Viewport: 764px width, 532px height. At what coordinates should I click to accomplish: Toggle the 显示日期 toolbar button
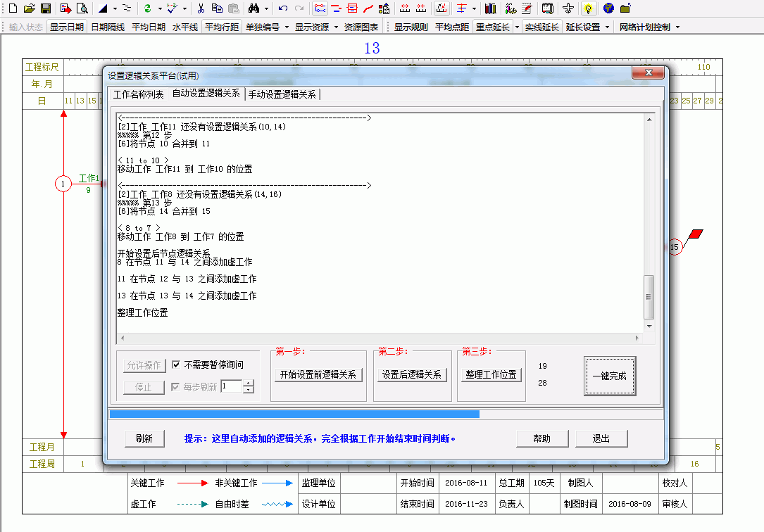(x=67, y=27)
